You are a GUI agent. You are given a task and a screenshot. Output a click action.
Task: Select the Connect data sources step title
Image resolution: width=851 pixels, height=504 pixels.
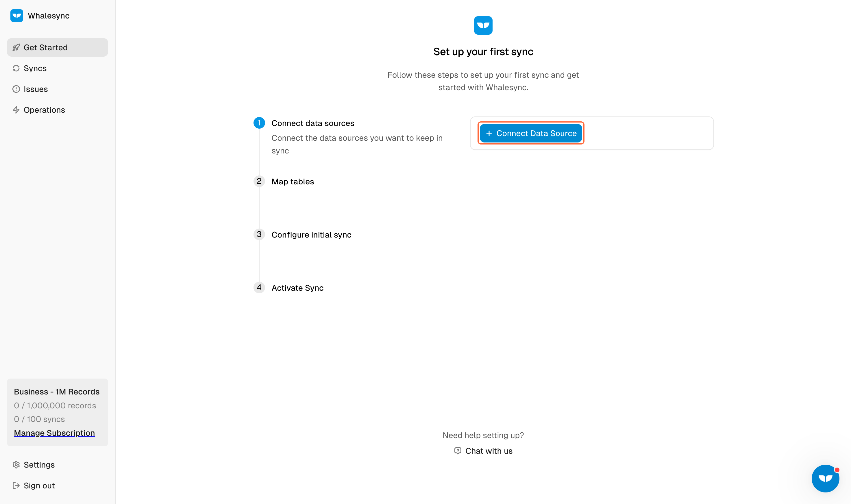pos(312,123)
